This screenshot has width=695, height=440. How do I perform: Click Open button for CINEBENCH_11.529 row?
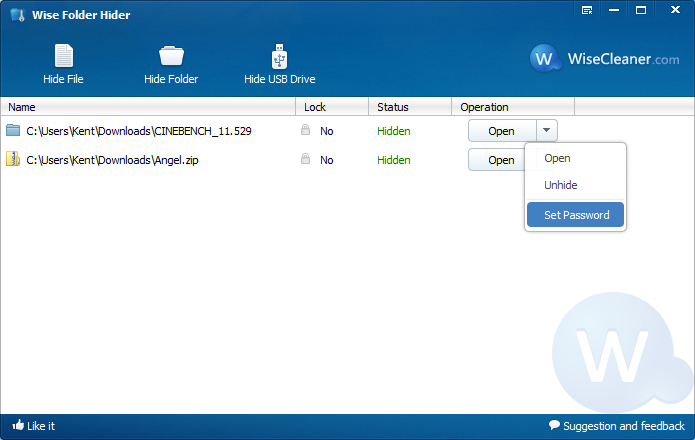point(502,131)
